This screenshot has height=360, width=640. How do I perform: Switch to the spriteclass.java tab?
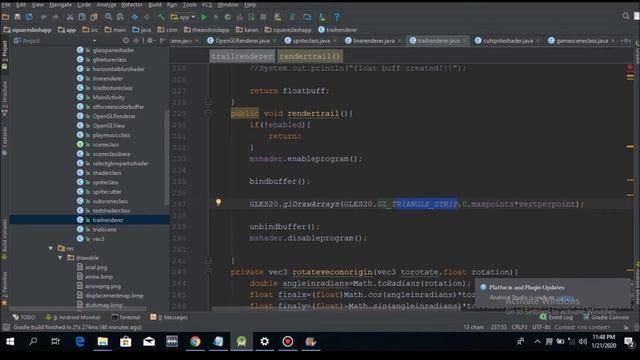coord(311,41)
